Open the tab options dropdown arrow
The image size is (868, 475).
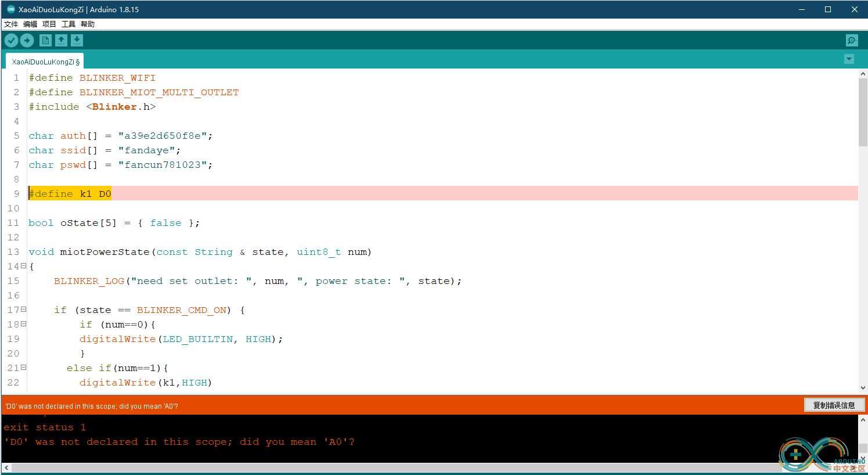point(849,59)
